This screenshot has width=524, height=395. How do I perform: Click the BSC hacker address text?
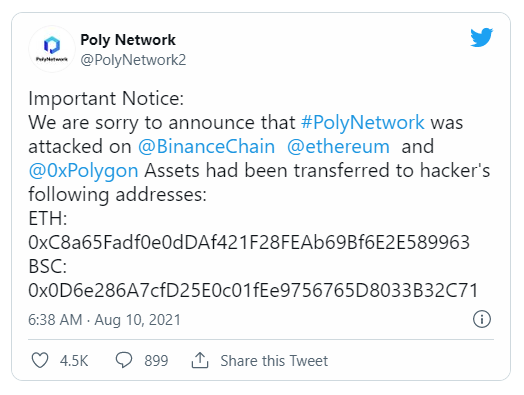(254, 290)
